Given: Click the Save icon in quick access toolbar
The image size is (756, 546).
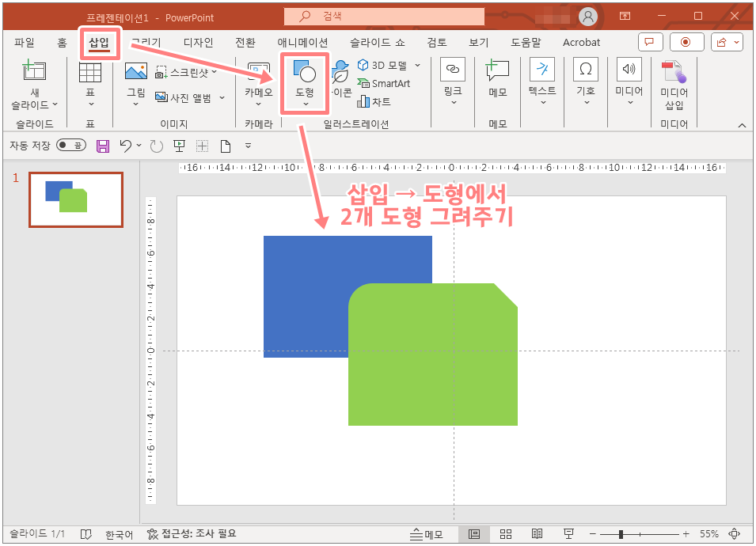Looking at the screenshot, I should pos(104,145).
